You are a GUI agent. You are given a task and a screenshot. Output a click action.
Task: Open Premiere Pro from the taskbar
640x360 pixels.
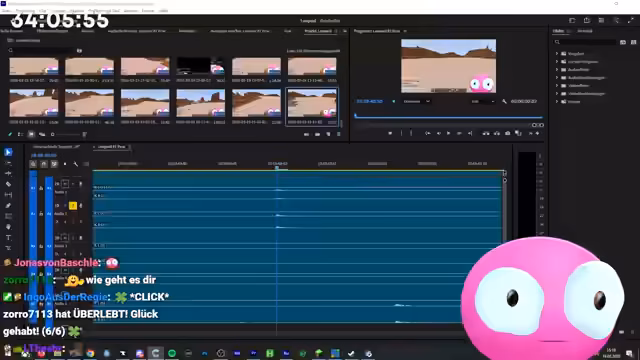click(253, 353)
